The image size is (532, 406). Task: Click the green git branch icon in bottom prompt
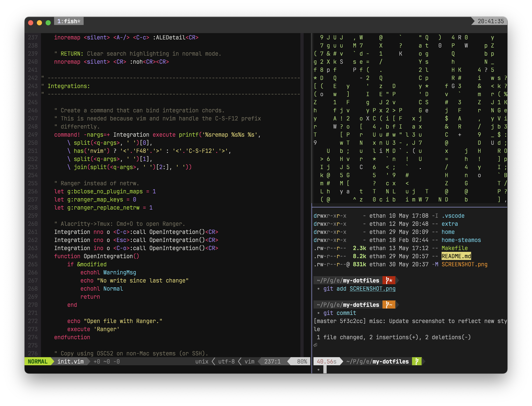coord(417,362)
